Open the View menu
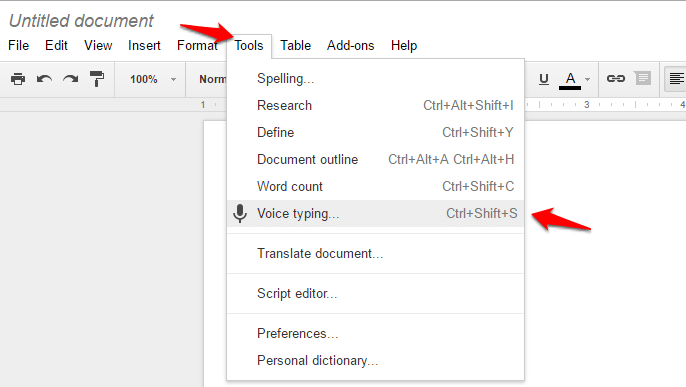Viewport: 686px width, 387px height. coord(98,45)
